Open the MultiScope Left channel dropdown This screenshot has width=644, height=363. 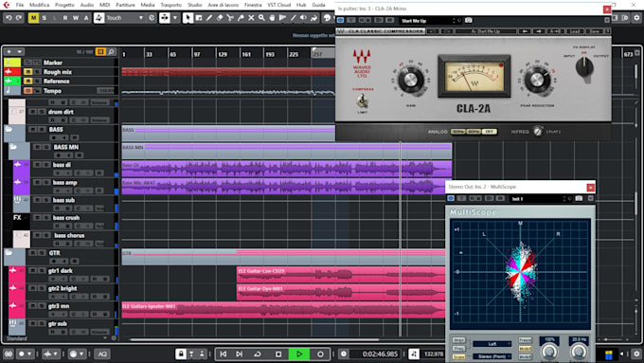pyautogui.click(x=492, y=344)
